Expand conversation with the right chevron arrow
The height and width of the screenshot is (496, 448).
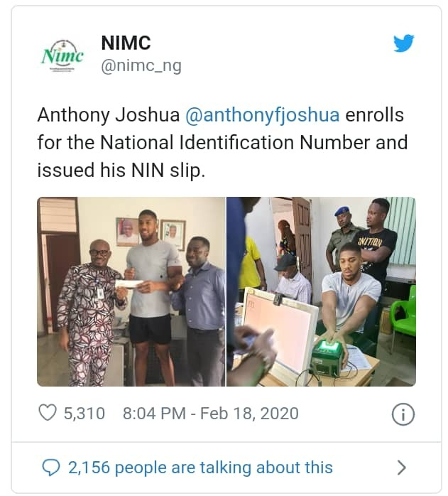(401, 467)
